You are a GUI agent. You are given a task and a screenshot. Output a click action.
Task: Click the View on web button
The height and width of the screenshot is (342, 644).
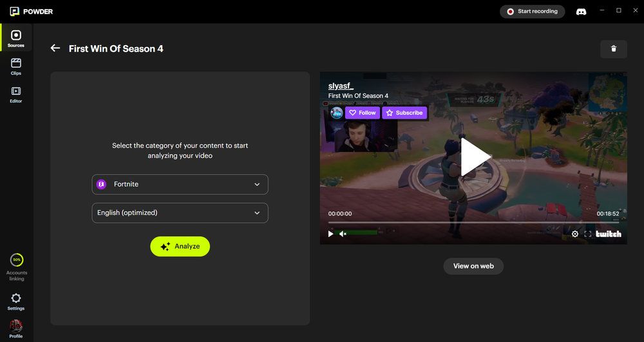point(473,266)
